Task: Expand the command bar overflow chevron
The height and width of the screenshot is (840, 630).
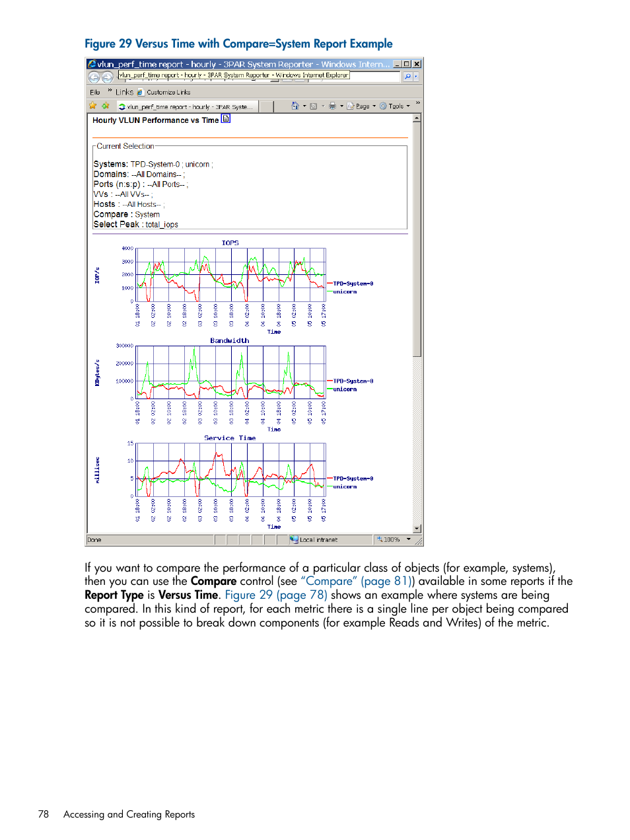Action: [418, 104]
